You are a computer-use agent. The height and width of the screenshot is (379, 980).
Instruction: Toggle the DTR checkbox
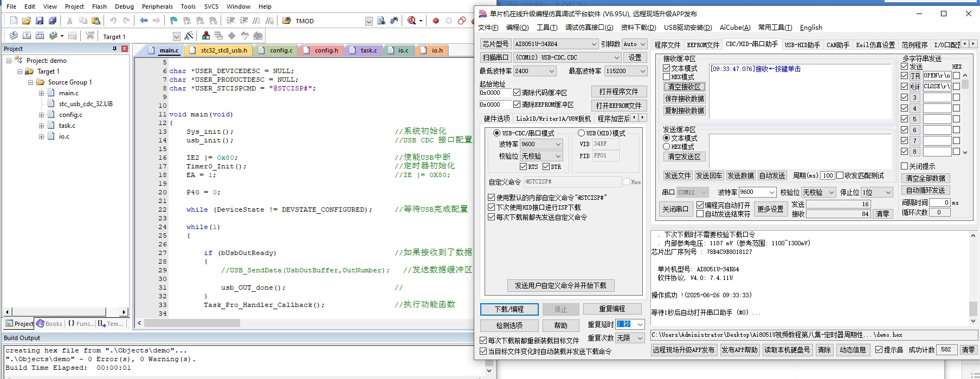tap(546, 166)
